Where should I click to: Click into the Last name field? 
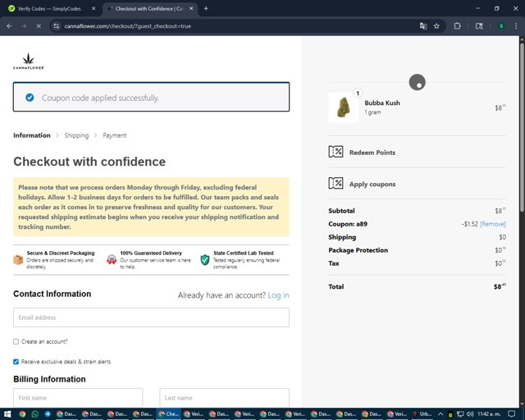pyautogui.click(x=224, y=398)
